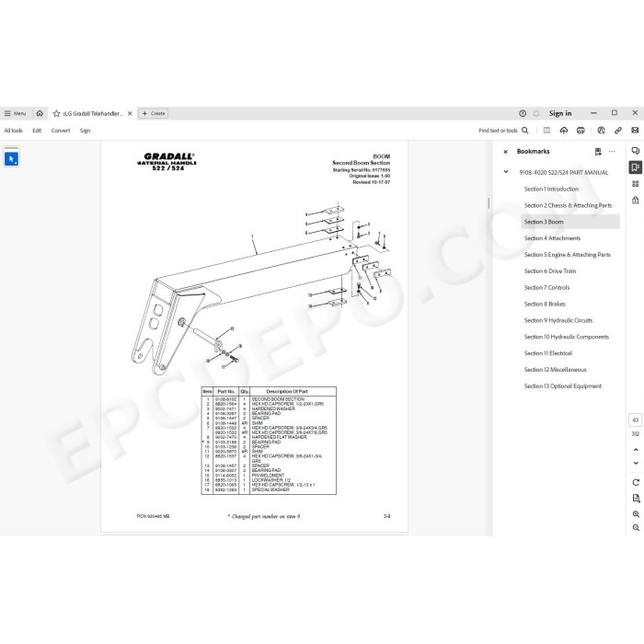Open bookmark Section 5 Engine & Attaching Parts

568,255
